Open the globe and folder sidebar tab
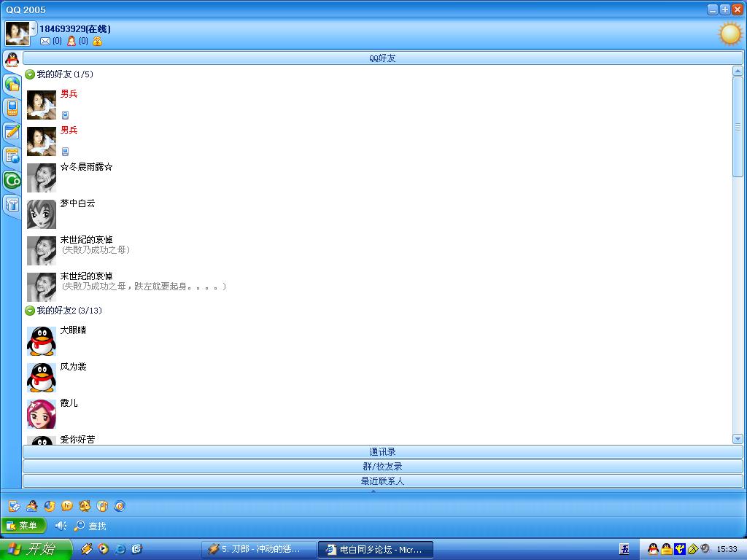This screenshot has height=560, width=747. click(x=12, y=85)
